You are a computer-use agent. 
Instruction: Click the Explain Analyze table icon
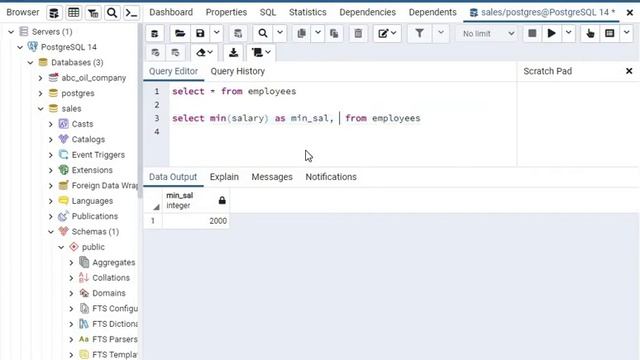(x=609, y=33)
